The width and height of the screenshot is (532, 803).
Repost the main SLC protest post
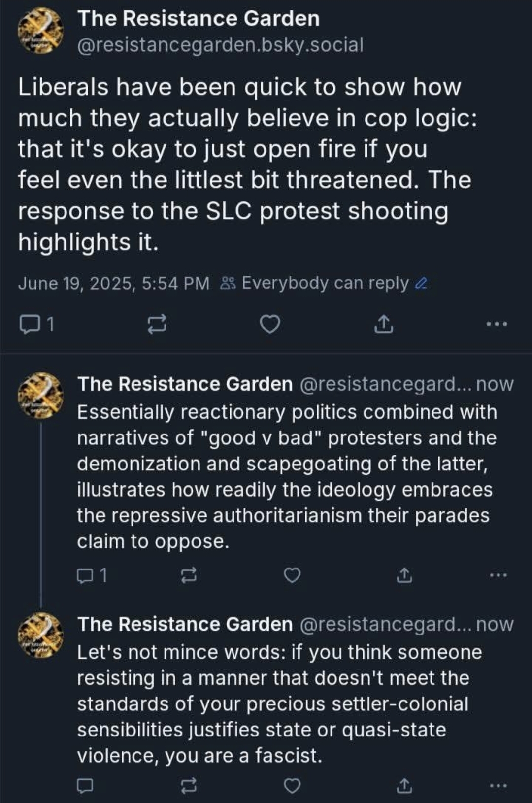(x=157, y=324)
